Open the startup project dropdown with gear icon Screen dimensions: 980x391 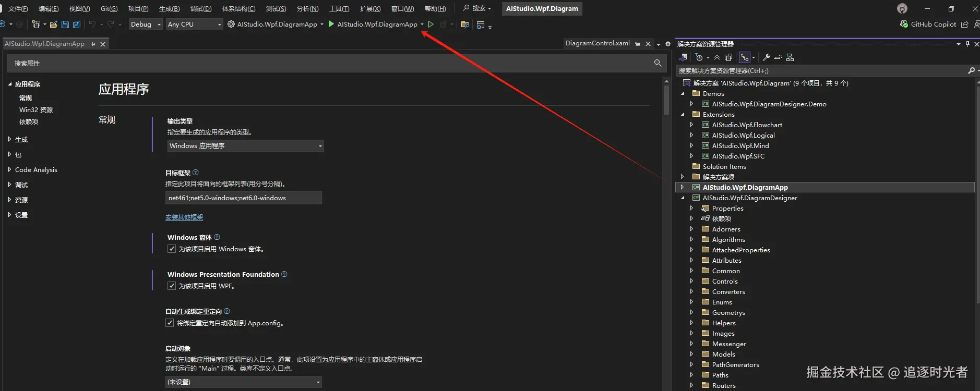[276, 25]
